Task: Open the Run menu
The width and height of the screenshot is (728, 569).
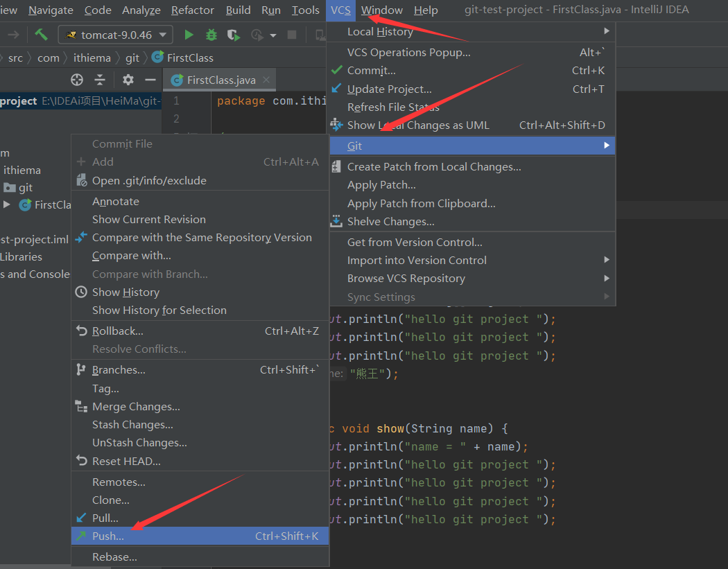Action: (271, 10)
